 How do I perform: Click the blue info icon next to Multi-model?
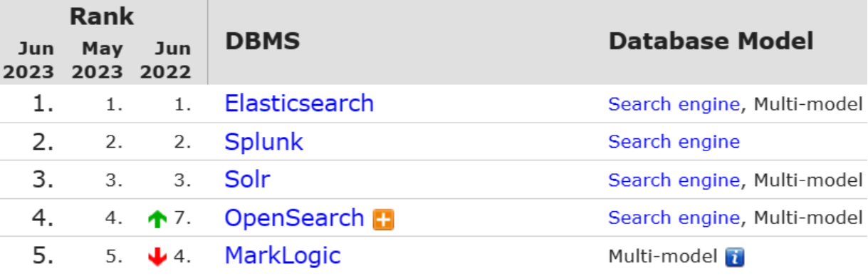point(733,257)
